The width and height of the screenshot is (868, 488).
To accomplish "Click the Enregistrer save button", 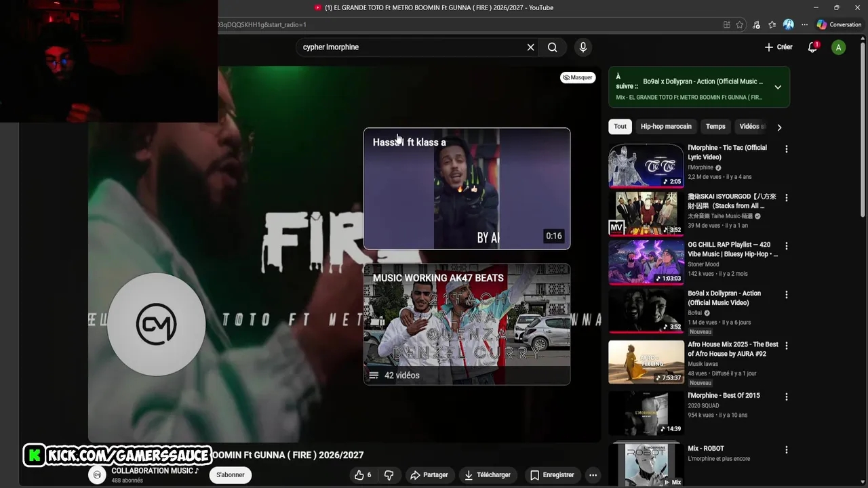I will pyautogui.click(x=552, y=475).
